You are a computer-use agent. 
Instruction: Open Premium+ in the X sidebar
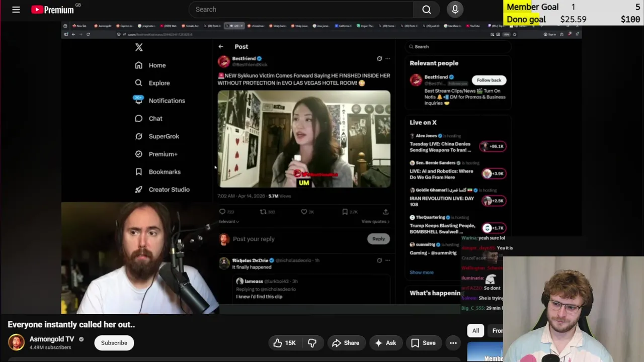[x=156, y=154]
